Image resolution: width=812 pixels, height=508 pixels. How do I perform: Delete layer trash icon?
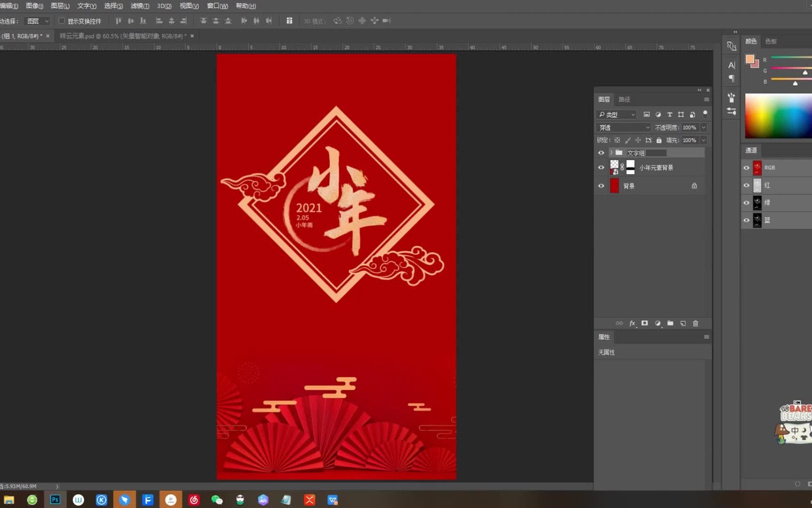(696, 323)
